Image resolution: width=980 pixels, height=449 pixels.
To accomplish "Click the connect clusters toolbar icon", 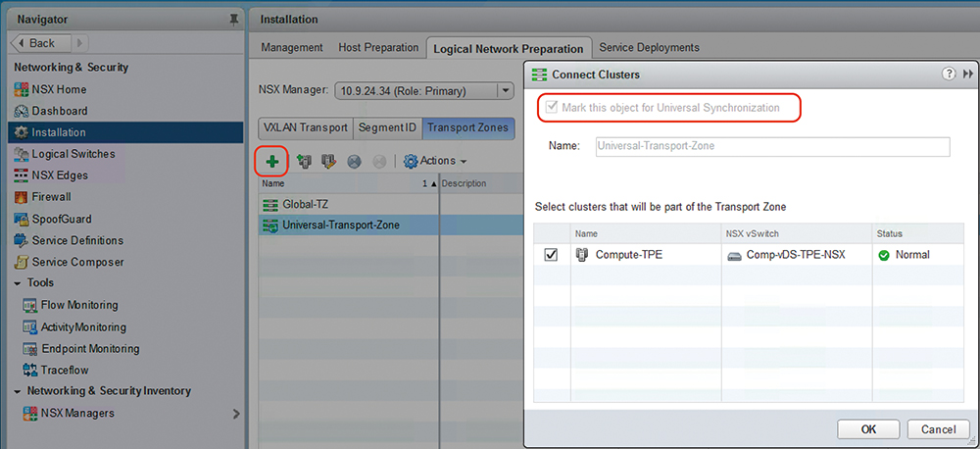I will click(305, 162).
